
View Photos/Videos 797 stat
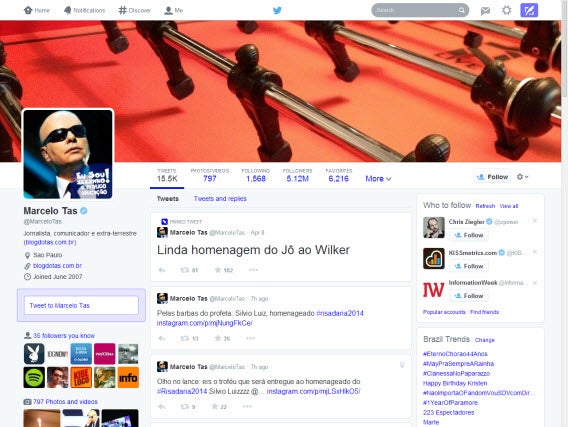[x=210, y=175]
